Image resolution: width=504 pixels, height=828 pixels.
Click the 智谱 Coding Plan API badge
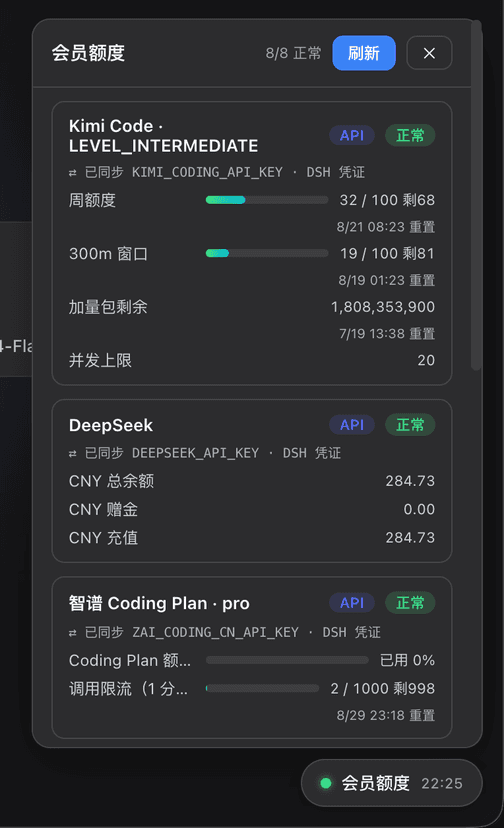coord(352,603)
